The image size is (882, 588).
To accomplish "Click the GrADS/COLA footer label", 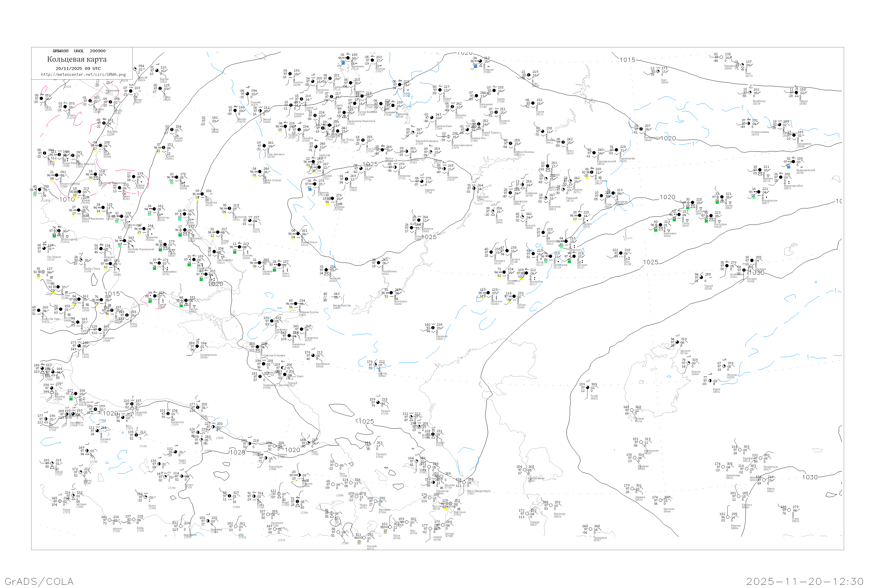I will [39, 581].
